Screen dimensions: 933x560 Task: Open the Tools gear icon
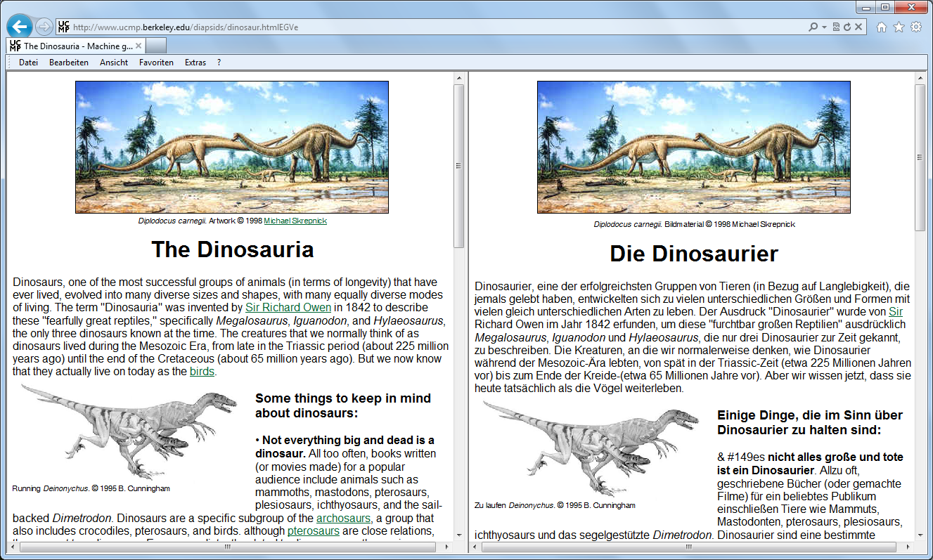(915, 27)
